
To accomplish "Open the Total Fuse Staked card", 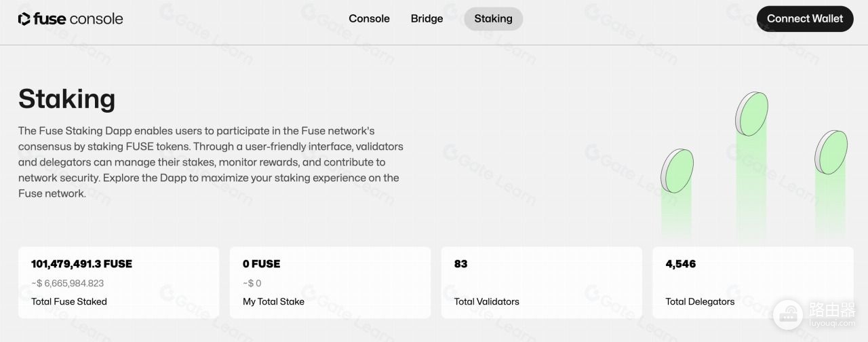I will tap(119, 282).
